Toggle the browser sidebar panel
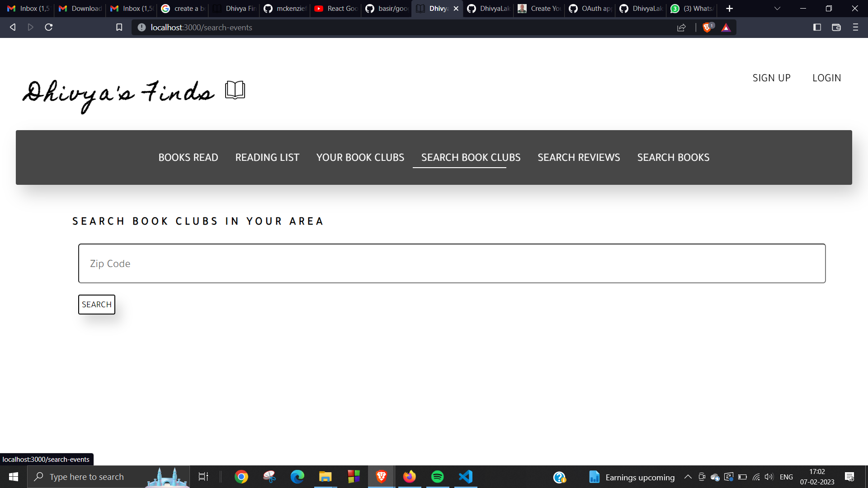The height and width of the screenshot is (488, 868). (x=817, y=28)
